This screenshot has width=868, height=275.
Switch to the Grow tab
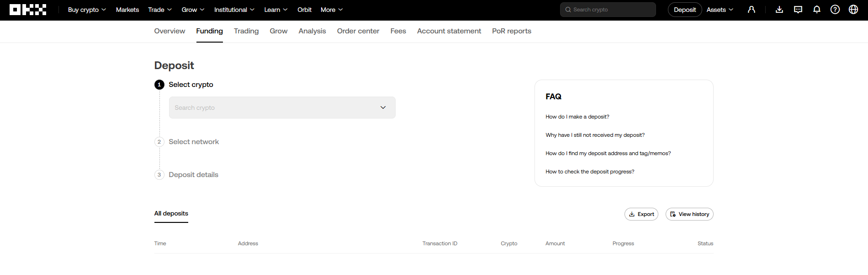[279, 31]
